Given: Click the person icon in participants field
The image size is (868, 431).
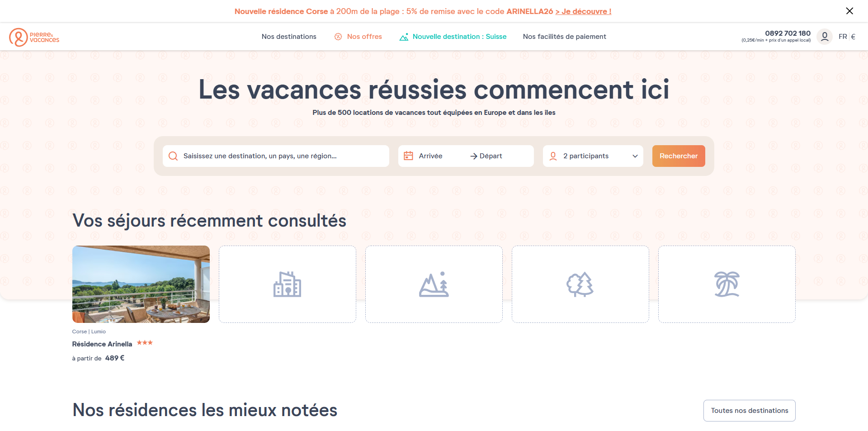Looking at the screenshot, I should [x=553, y=156].
